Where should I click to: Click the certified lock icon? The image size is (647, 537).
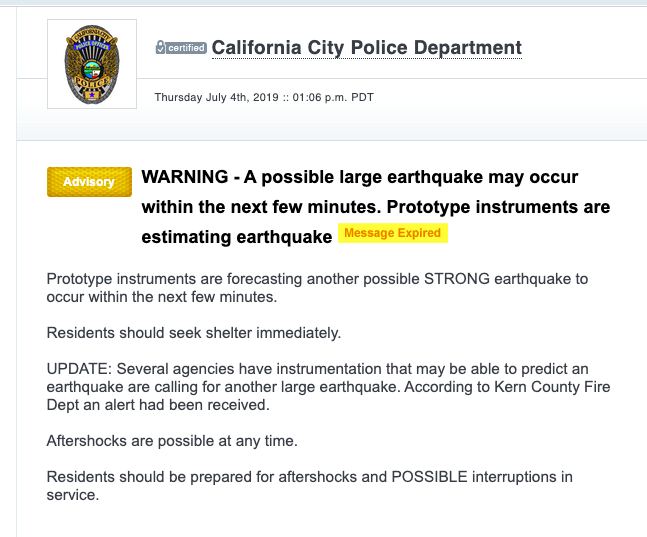click(x=160, y=48)
